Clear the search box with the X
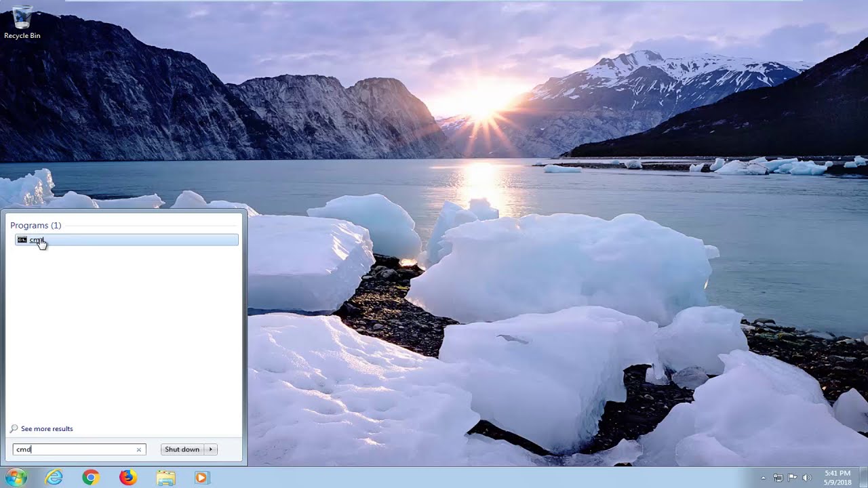The height and width of the screenshot is (488, 868). 139,449
